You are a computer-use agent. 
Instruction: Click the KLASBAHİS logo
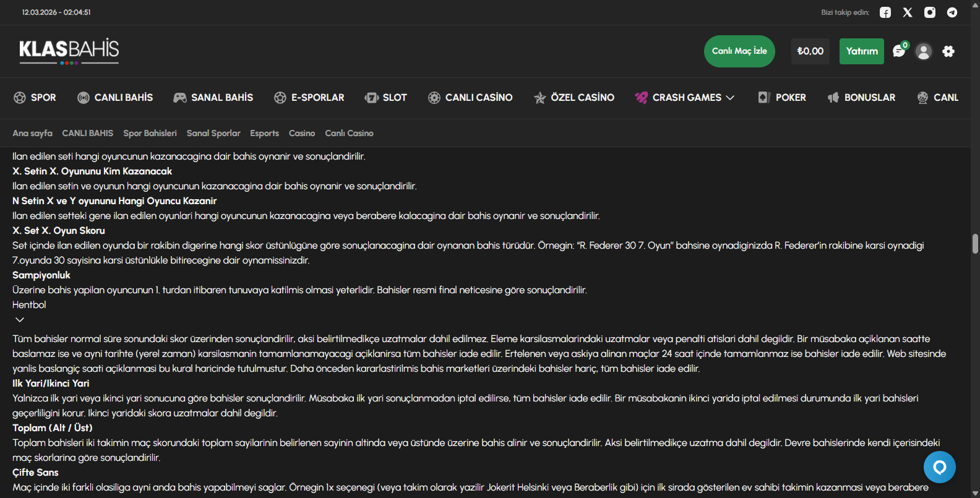(69, 51)
